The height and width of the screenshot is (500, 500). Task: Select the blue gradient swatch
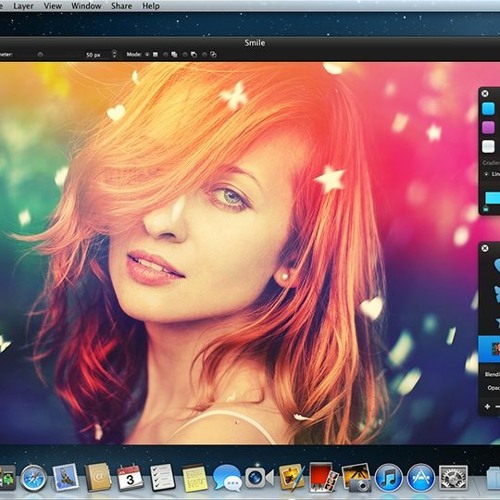(x=489, y=108)
